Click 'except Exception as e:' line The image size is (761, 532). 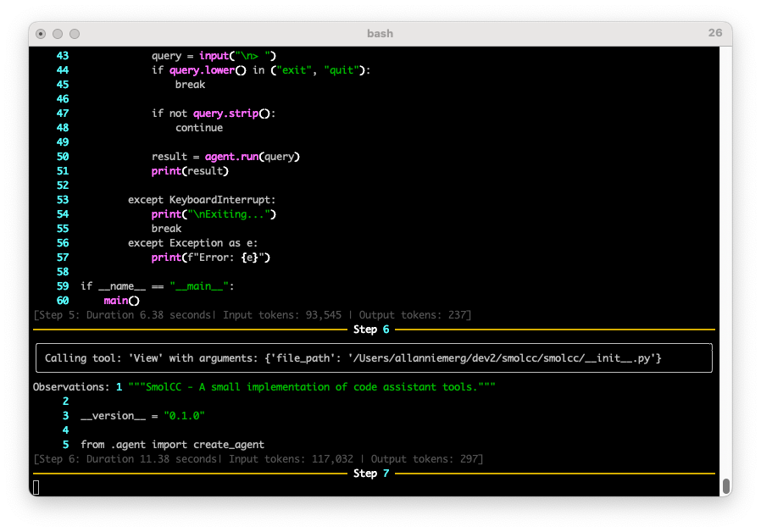tap(192, 243)
